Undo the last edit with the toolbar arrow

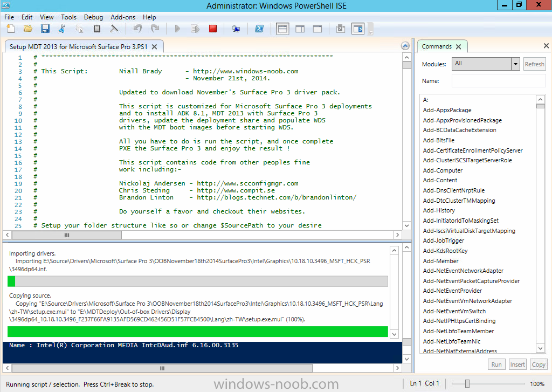click(137, 29)
